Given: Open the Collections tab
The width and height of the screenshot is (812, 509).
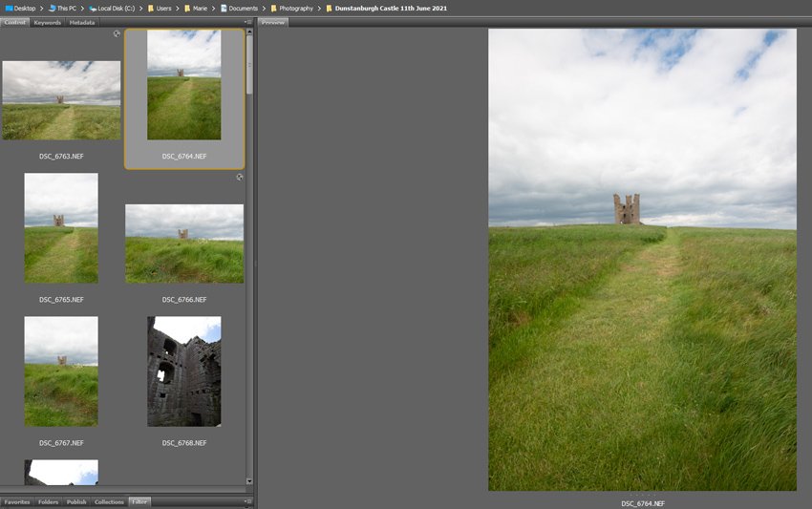Looking at the screenshot, I should click(109, 501).
